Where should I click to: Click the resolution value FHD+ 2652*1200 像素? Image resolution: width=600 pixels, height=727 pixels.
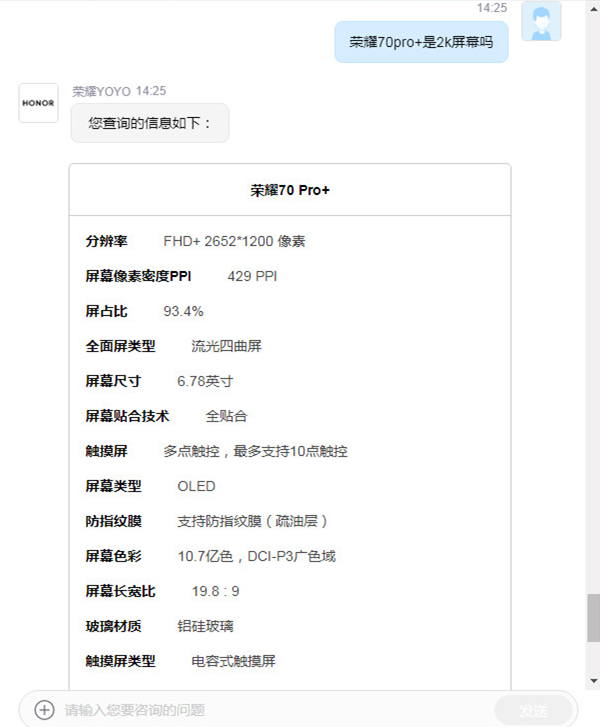coord(234,241)
